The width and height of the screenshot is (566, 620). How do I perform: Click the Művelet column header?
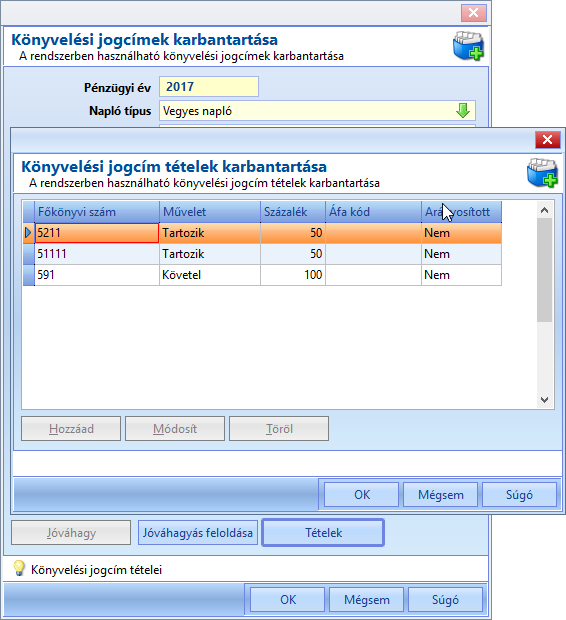coord(210,212)
